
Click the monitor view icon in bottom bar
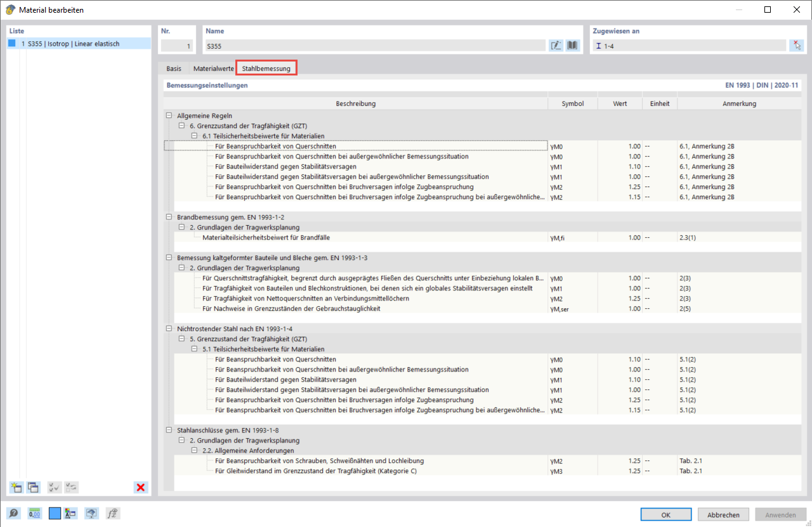tap(92, 514)
